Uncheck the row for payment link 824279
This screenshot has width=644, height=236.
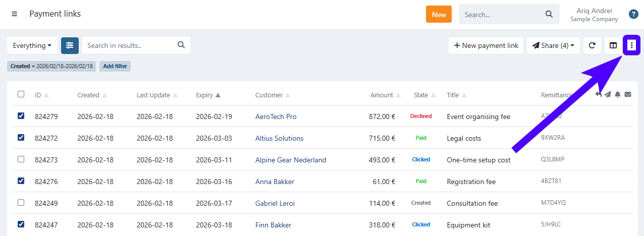click(21, 116)
